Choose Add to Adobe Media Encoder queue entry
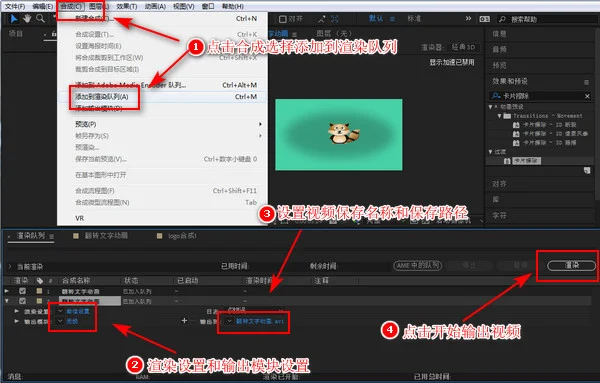 [162, 85]
